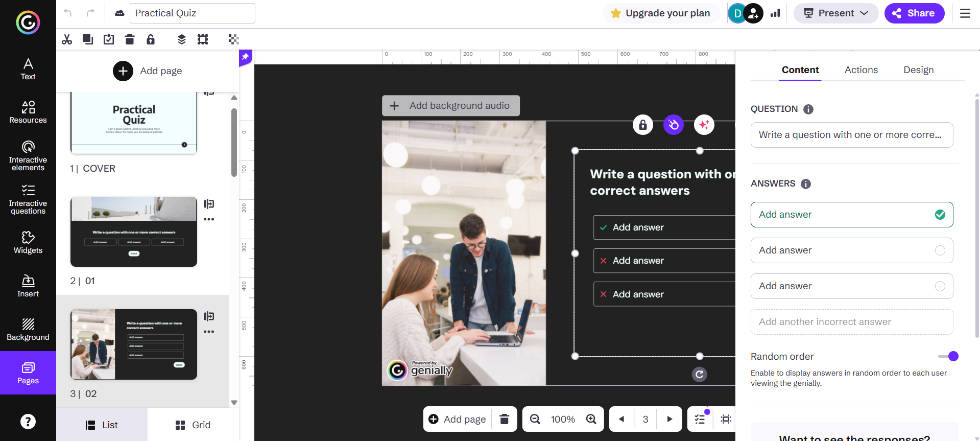
Task: Open the Widgets sidebar panel
Action: click(x=28, y=243)
